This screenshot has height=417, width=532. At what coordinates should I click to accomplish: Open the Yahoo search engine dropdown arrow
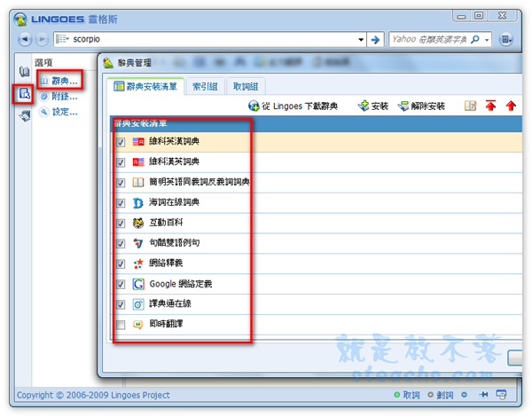487,40
